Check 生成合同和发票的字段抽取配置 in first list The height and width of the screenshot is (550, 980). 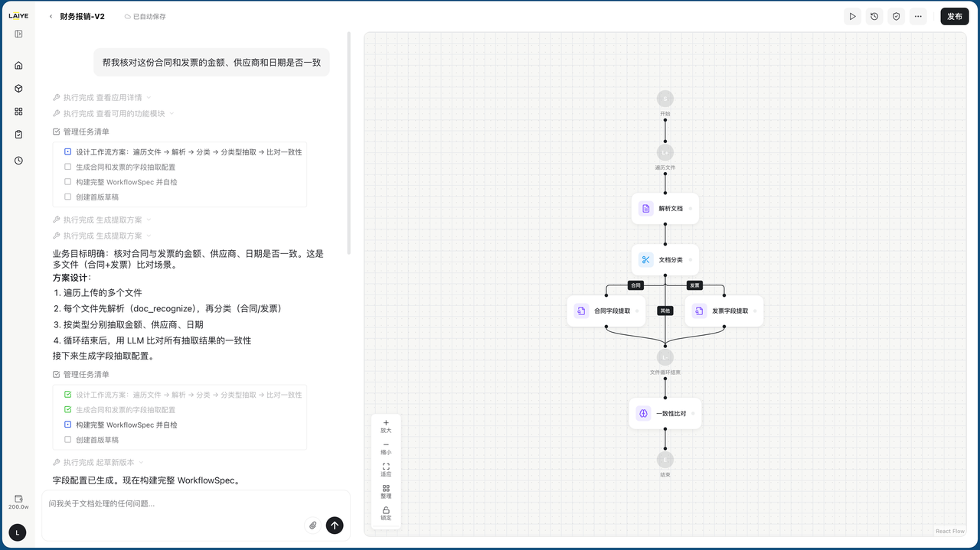(68, 167)
